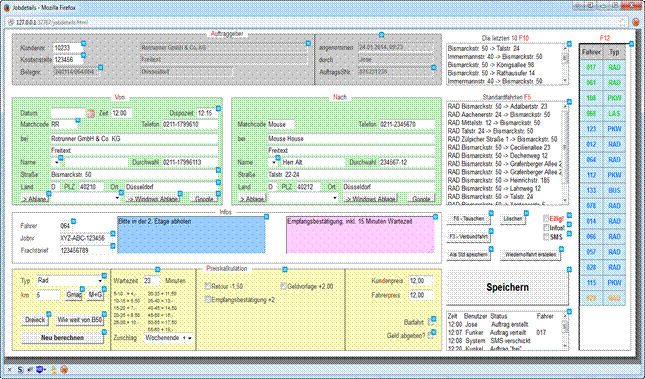Click the large Speichern button
Image resolution: width=645 pixels, height=379 pixels.
[x=508, y=287]
